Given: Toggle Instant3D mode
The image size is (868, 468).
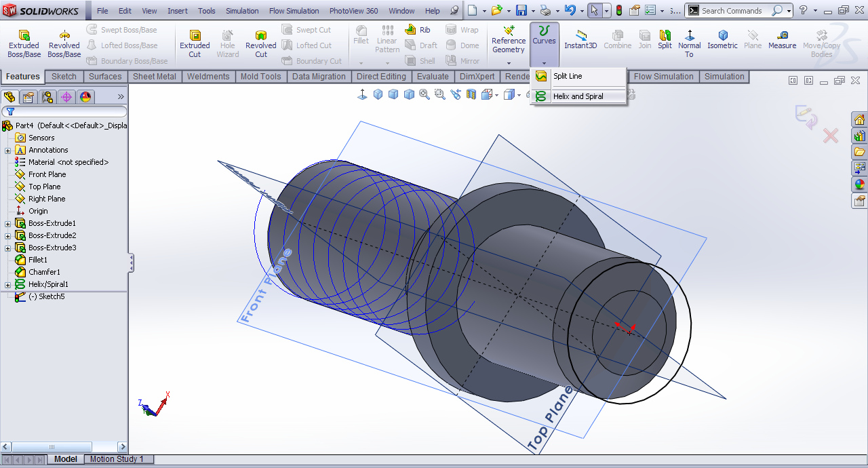Looking at the screenshot, I should [580, 40].
